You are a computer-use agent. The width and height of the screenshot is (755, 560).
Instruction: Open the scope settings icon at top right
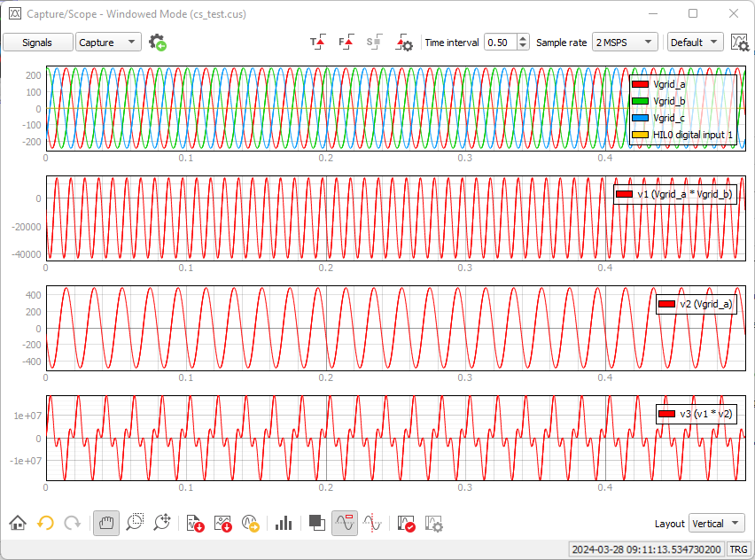(x=739, y=43)
